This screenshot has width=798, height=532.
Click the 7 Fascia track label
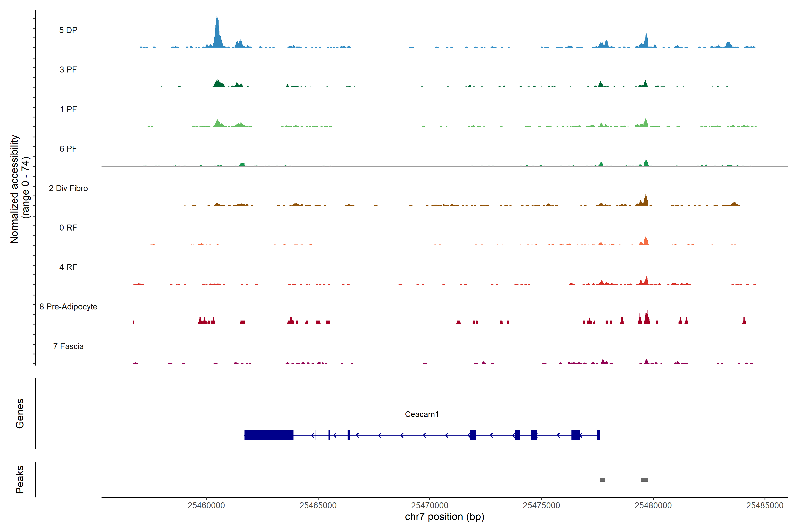coord(68,346)
